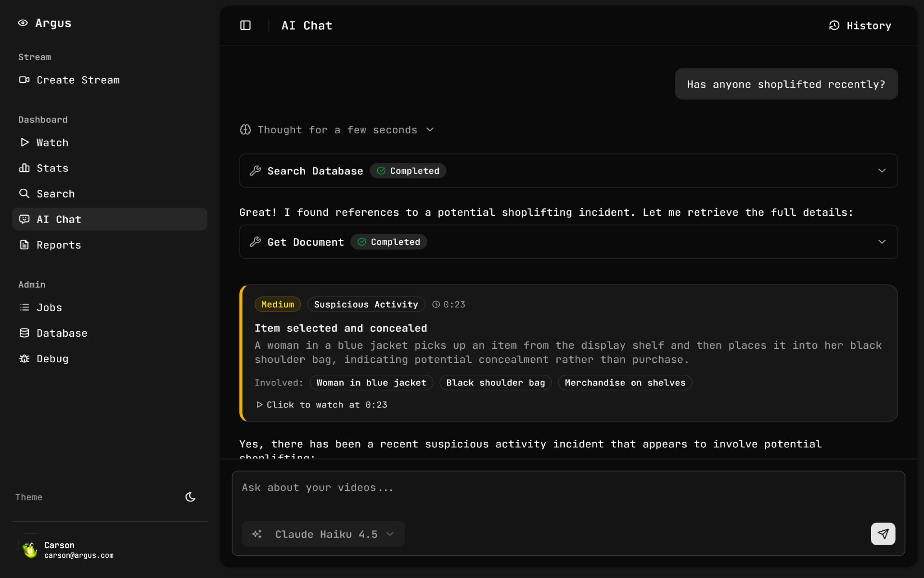This screenshot has height=578, width=924.
Task: Click the Stats bar chart icon
Action: (x=24, y=168)
